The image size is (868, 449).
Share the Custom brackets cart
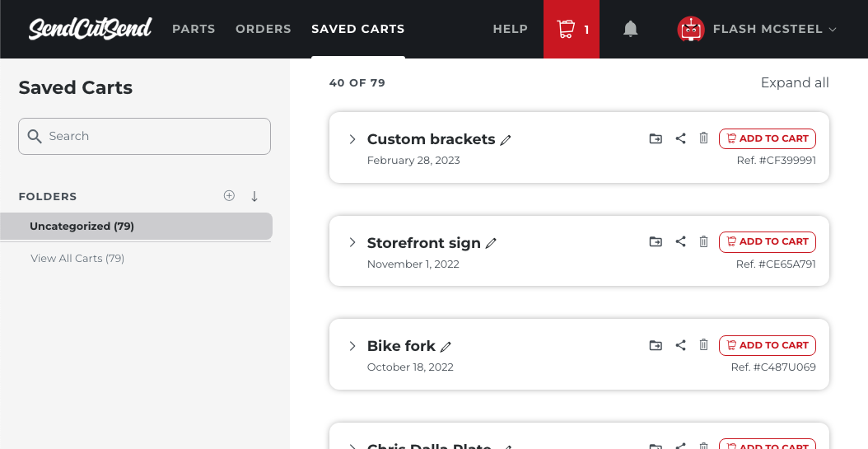point(680,138)
